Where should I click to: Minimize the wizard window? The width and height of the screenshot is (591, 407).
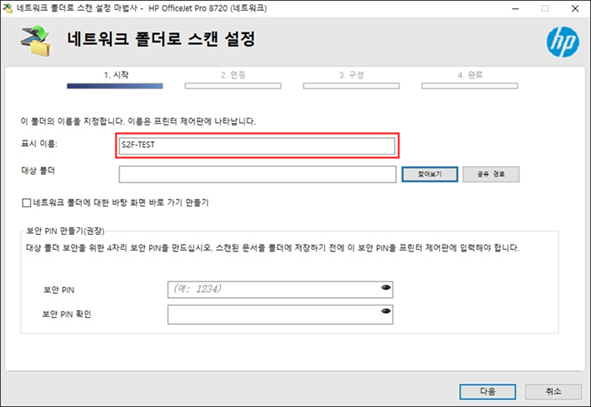[x=515, y=8]
